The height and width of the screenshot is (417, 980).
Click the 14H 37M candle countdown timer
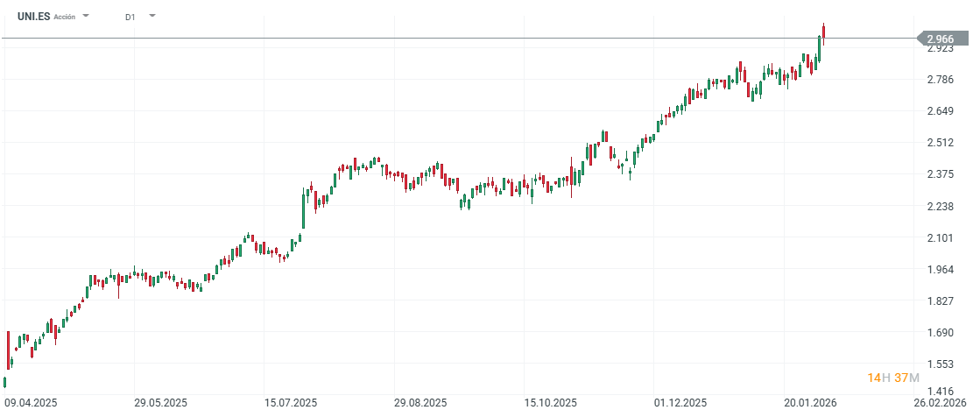click(x=892, y=378)
